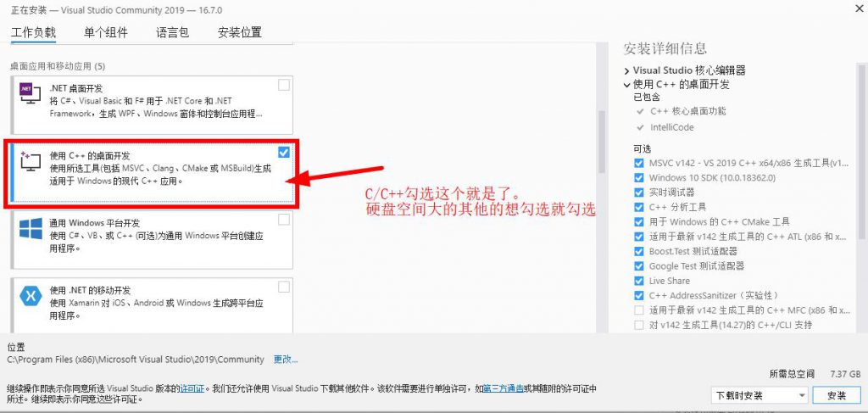Switch to the 安装位置 tab

tap(240, 32)
